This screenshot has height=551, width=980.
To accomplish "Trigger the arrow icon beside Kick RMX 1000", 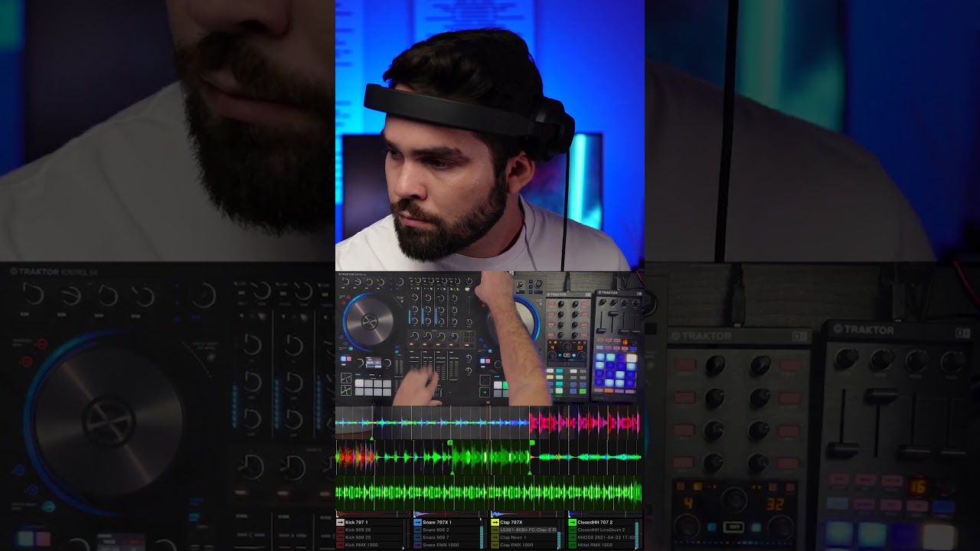I will point(340,545).
